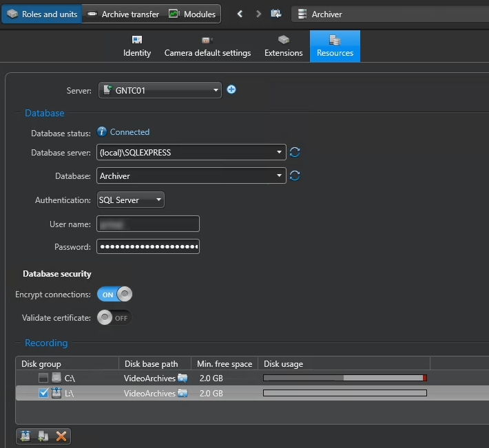Open the (local)\SQLEXPRESS database server dropdown
This screenshot has height=448, width=489.
pyautogui.click(x=191, y=152)
